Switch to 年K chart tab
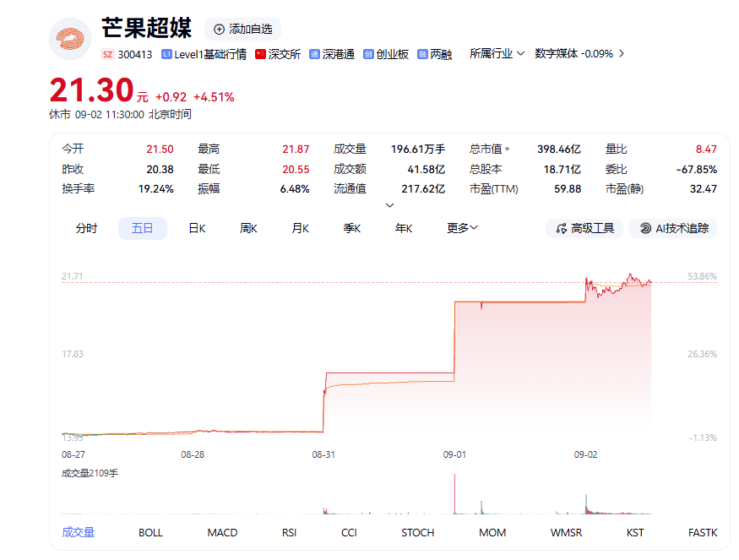Screen dimensions: 739x560 point(404,229)
